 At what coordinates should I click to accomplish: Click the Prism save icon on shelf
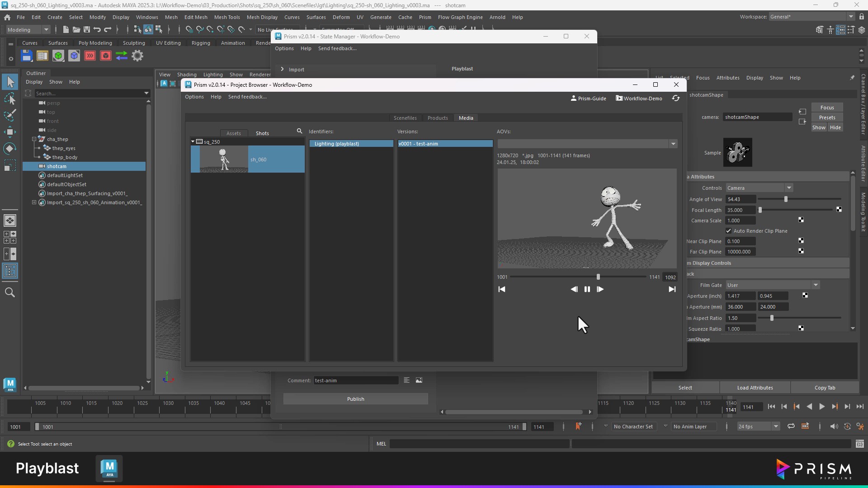pyautogui.click(x=27, y=56)
